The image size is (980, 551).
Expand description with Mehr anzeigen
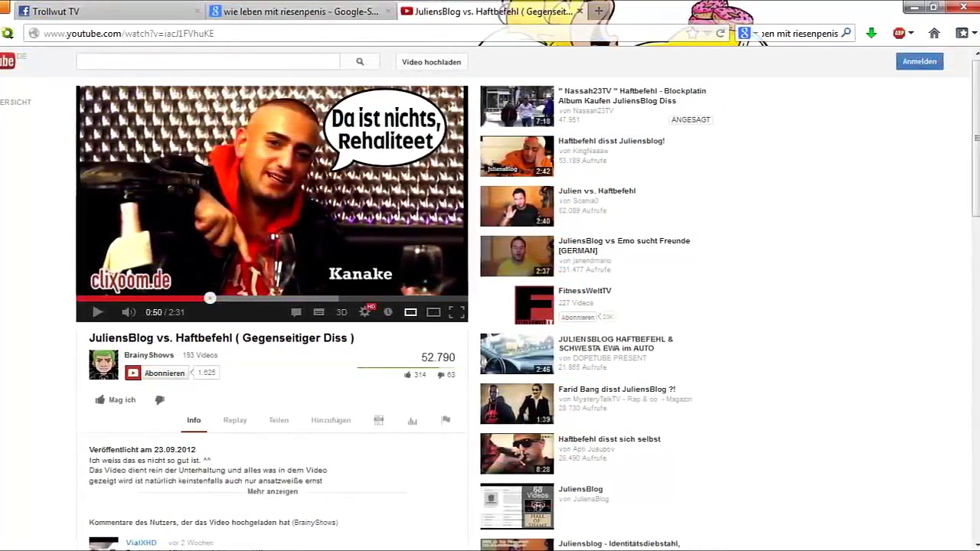273,491
